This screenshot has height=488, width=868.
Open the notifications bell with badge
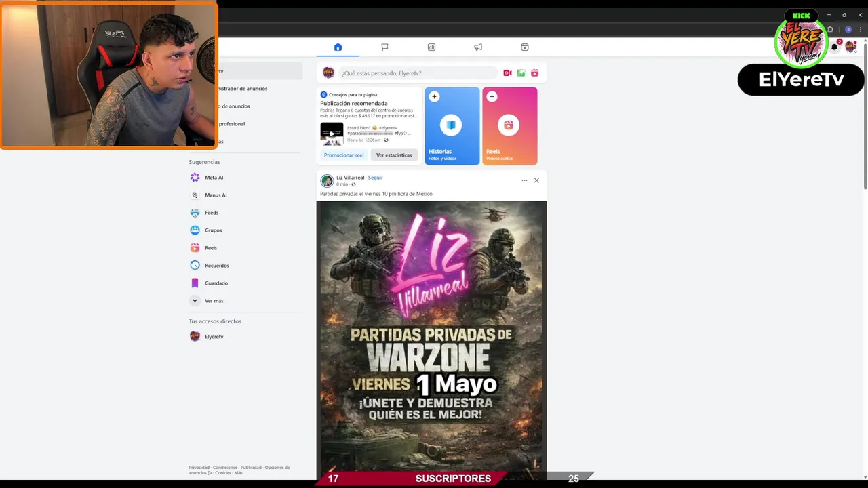(835, 46)
